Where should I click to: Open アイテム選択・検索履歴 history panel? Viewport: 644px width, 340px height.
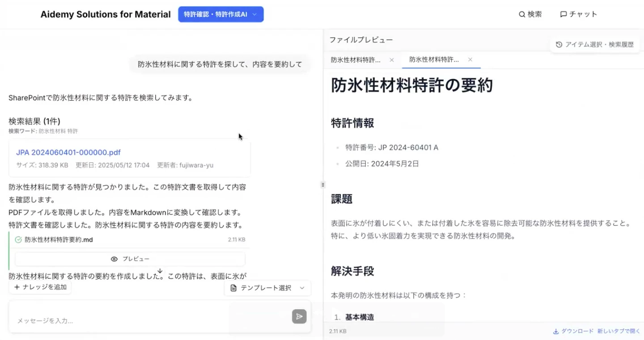595,44
